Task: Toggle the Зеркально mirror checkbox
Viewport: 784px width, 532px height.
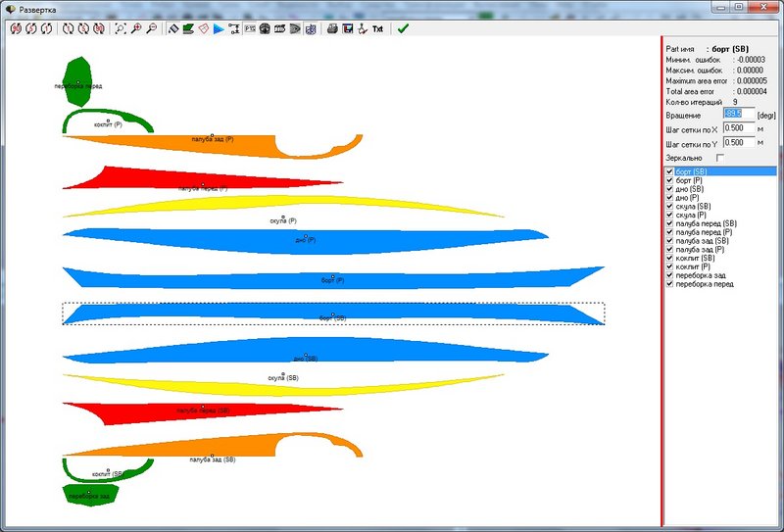Action: click(x=720, y=158)
